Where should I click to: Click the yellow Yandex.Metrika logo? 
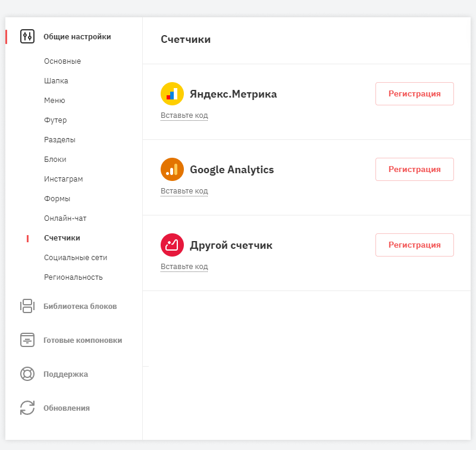point(172,94)
